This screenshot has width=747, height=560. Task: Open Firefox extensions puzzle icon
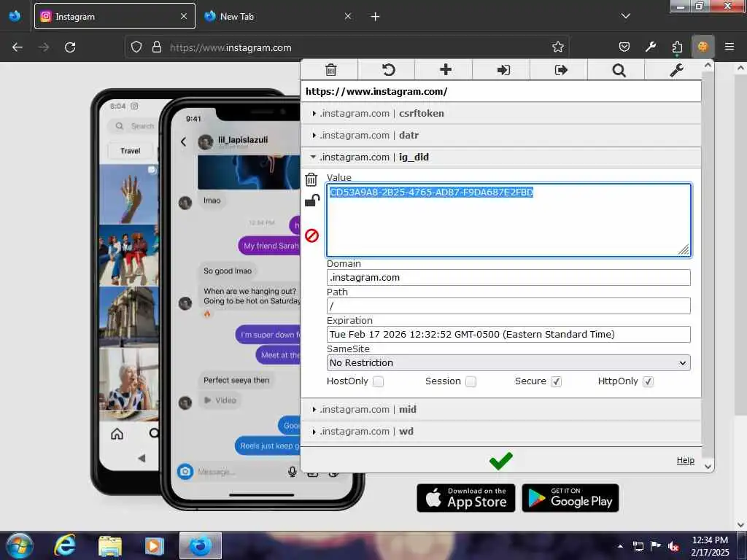tap(677, 47)
